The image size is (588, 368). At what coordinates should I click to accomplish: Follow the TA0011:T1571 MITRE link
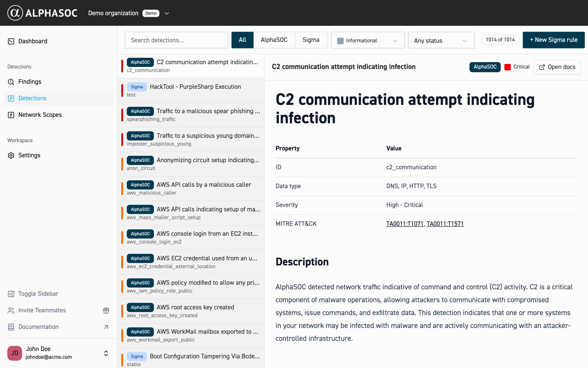click(445, 224)
